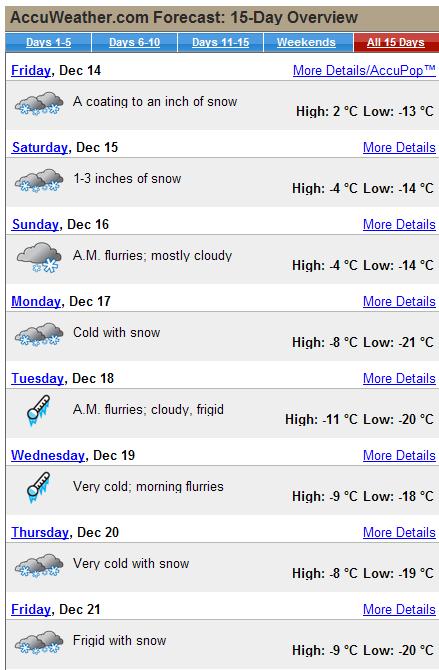Select the All 15 Days tab

point(396,42)
